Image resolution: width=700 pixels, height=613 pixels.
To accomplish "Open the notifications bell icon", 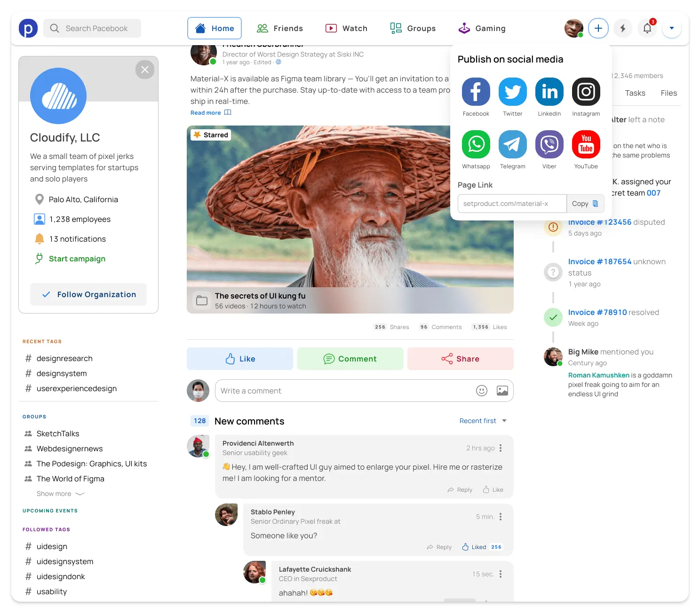I will [x=647, y=28].
